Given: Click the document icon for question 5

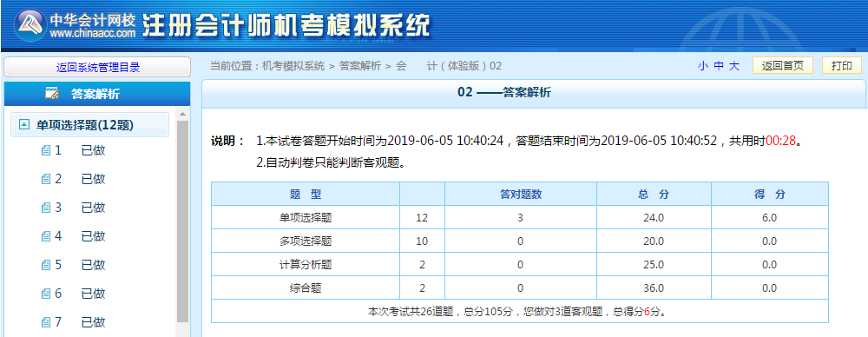Looking at the screenshot, I should [x=46, y=265].
